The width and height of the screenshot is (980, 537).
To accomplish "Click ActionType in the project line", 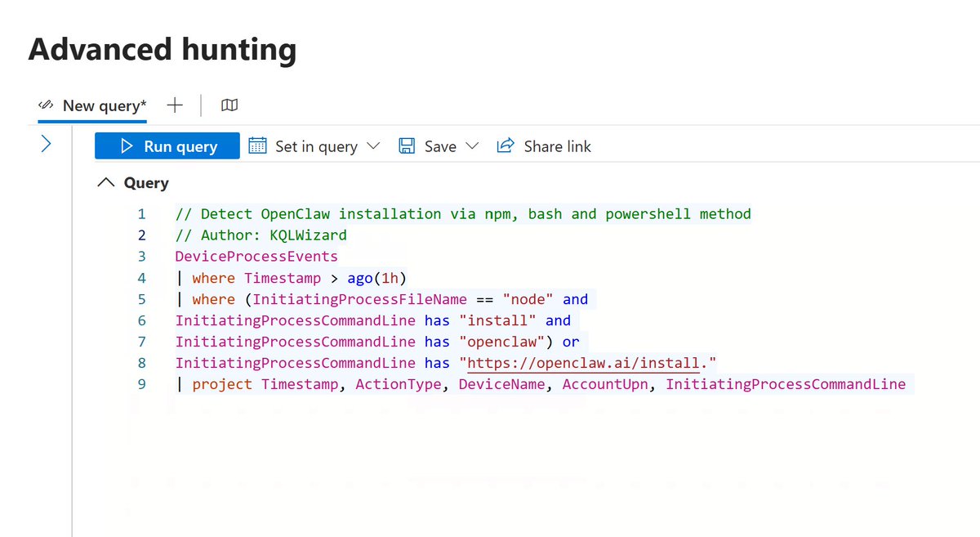I will pos(399,384).
